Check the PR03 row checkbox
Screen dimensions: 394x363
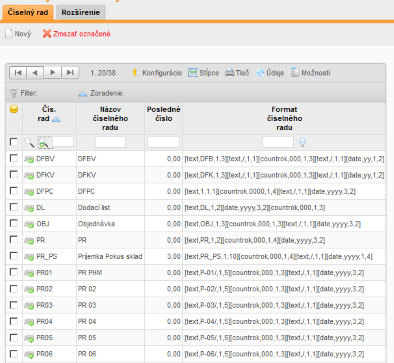[14, 305]
